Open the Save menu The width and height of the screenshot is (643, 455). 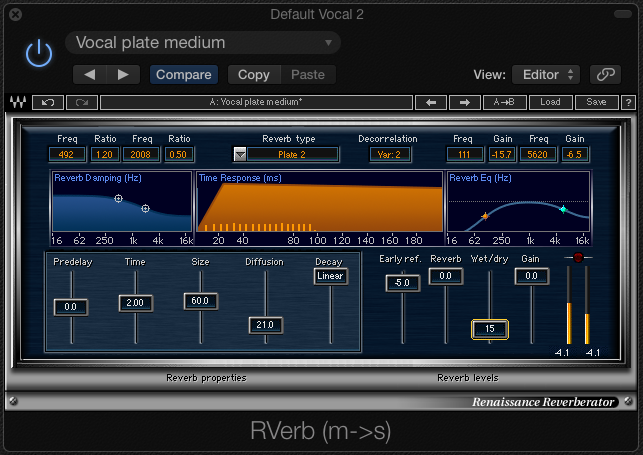(x=596, y=102)
